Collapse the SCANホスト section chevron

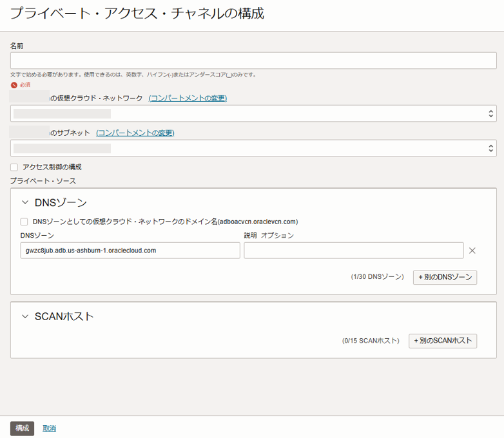pos(24,316)
